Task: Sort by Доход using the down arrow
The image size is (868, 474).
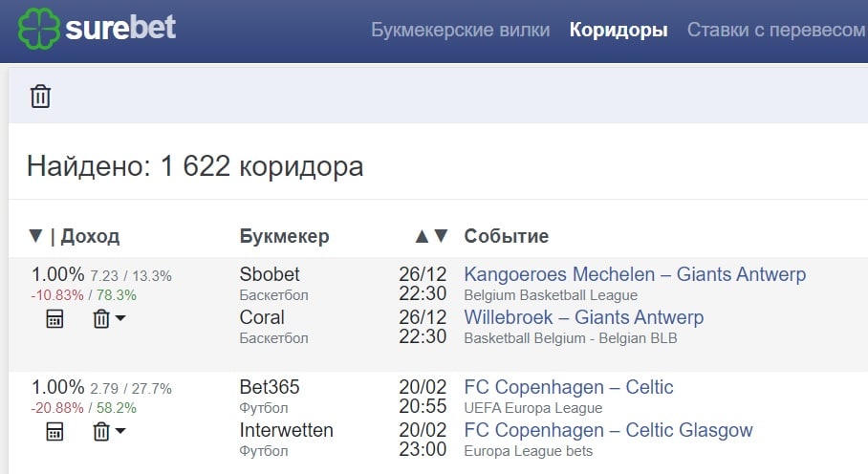Action: pyautogui.click(x=35, y=236)
